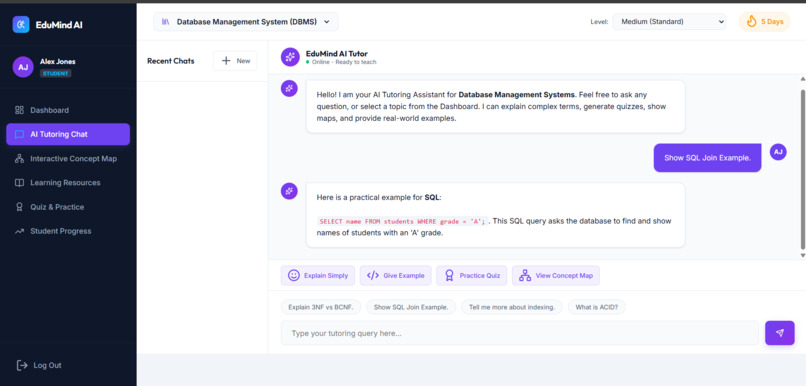Click the Alex Jones user name

(58, 62)
